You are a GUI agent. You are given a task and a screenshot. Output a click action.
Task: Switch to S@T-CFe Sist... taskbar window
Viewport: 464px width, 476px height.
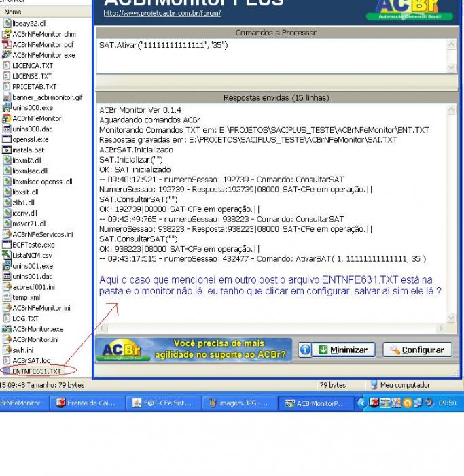164,403
